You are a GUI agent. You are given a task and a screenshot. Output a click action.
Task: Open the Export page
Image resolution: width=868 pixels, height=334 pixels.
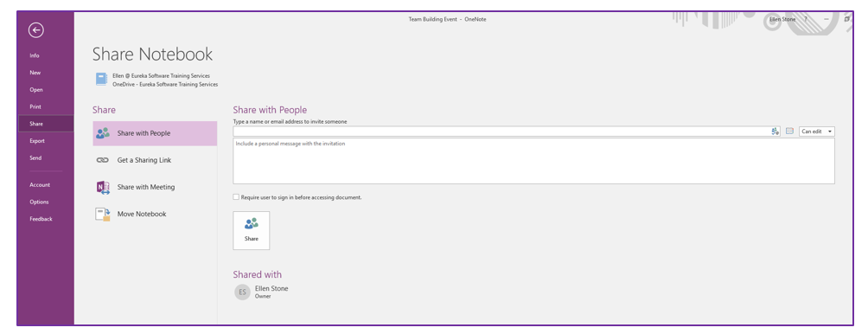pos(37,141)
